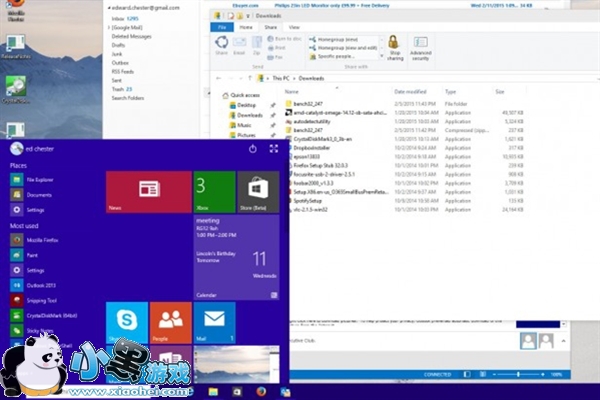Screen dimensions: 600x400
Task: Open the Store (Beta) tile
Action: pyautogui.click(x=258, y=191)
